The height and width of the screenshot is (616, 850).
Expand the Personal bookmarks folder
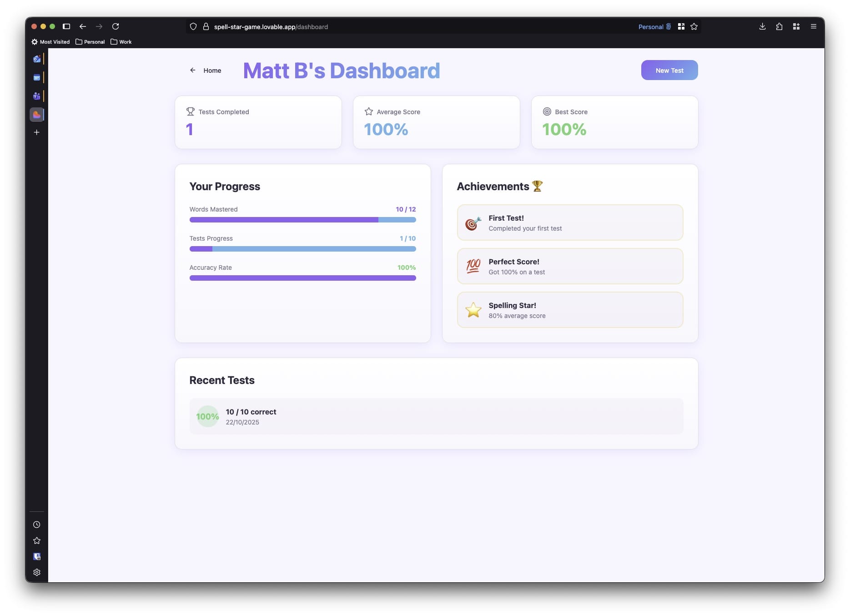click(90, 42)
